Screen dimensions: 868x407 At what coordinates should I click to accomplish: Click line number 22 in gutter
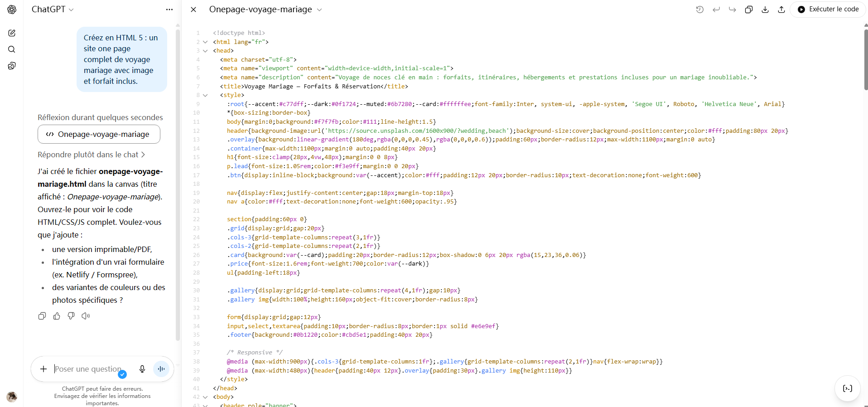[196, 219]
